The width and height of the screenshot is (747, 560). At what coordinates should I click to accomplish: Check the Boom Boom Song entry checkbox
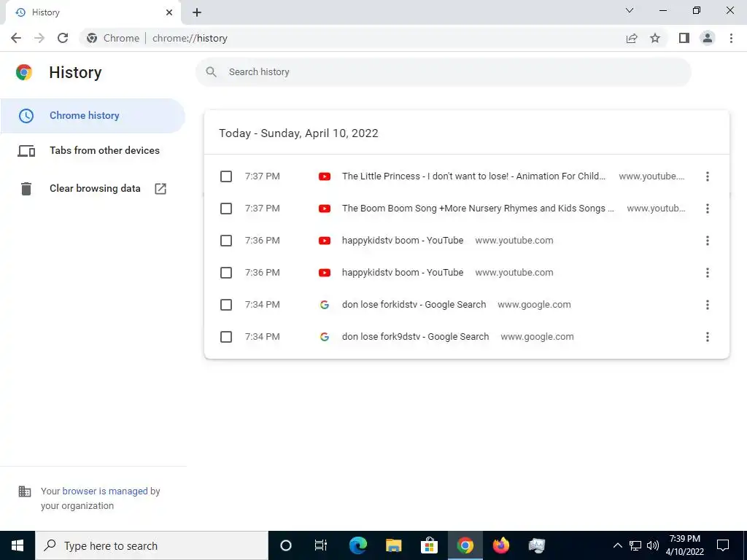[x=226, y=209]
